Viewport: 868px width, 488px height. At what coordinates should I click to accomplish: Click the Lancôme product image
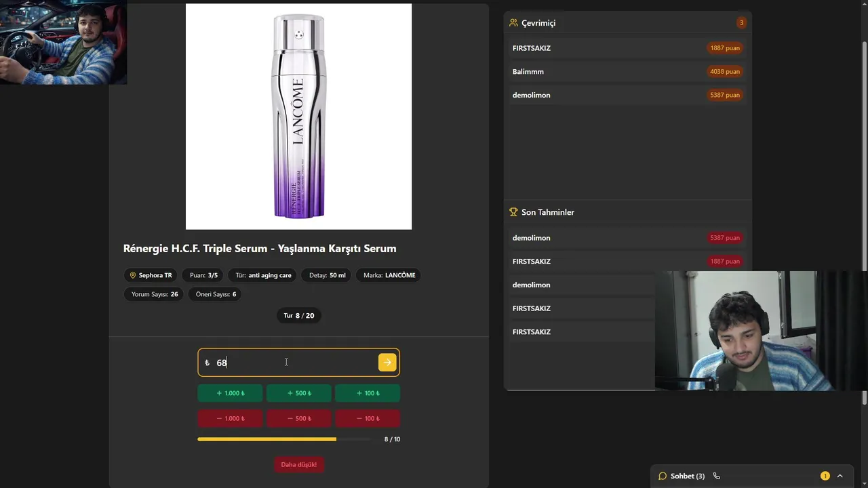[x=298, y=117]
